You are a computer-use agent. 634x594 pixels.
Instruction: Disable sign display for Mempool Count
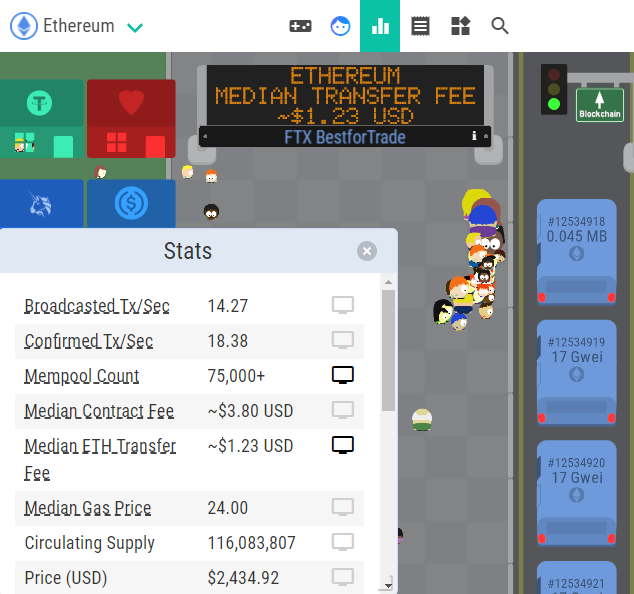[x=343, y=375]
